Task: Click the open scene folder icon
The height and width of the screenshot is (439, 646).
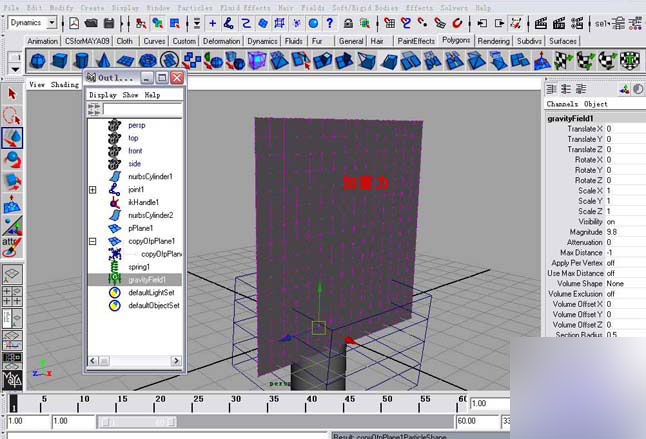Action: point(91,23)
